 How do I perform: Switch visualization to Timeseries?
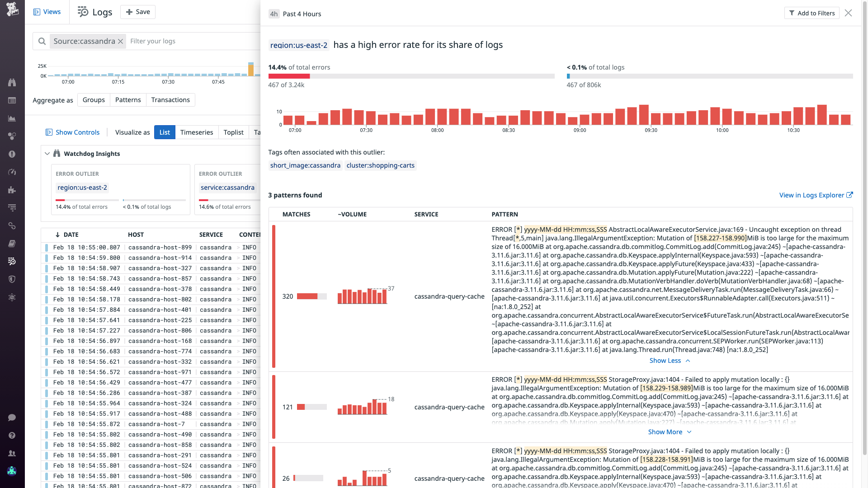tap(197, 132)
